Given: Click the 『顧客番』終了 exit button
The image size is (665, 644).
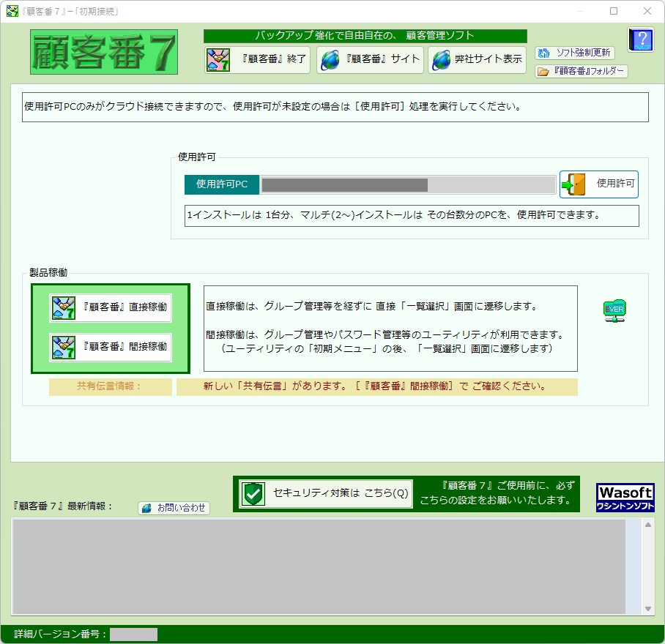Looking at the screenshot, I should click(x=257, y=60).
